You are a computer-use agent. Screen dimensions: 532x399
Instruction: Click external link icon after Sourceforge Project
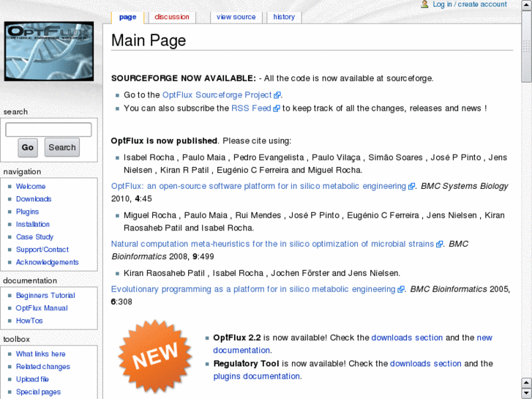(277, 95)
